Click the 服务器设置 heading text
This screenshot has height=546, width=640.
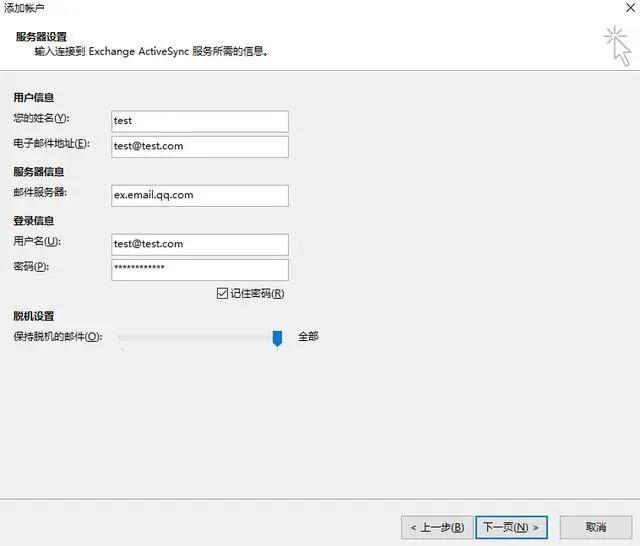pyautogui.click(x=41, y=37)
